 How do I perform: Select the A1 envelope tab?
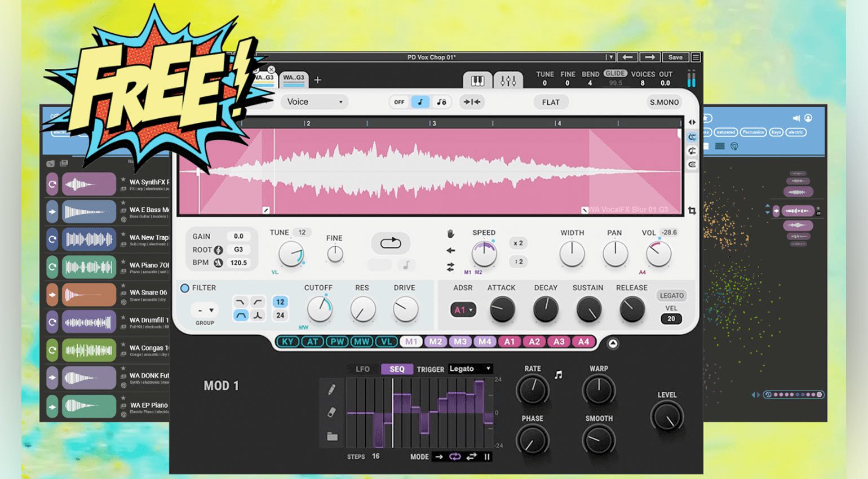click(x=510, y=341)
